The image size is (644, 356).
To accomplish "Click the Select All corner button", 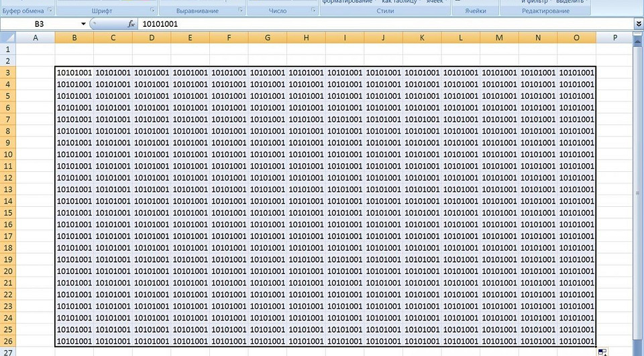I will pos(7,38).
